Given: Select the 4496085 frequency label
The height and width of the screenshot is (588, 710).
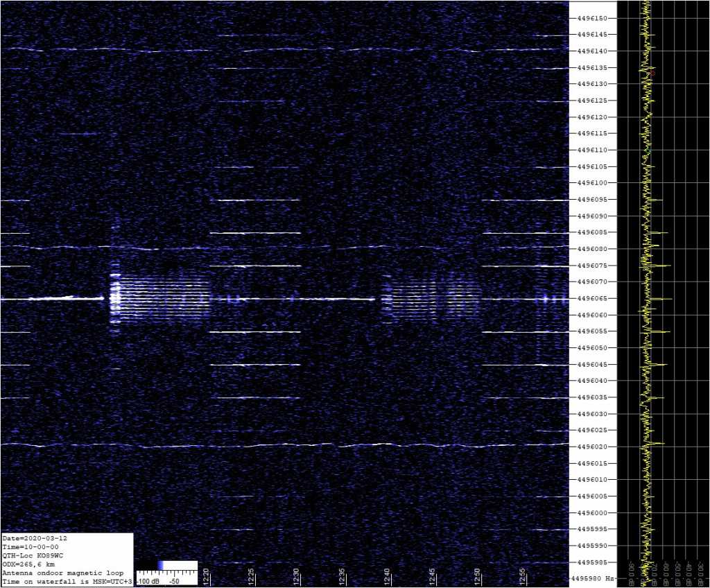Looking at the screenshot, I should (592, 232).
